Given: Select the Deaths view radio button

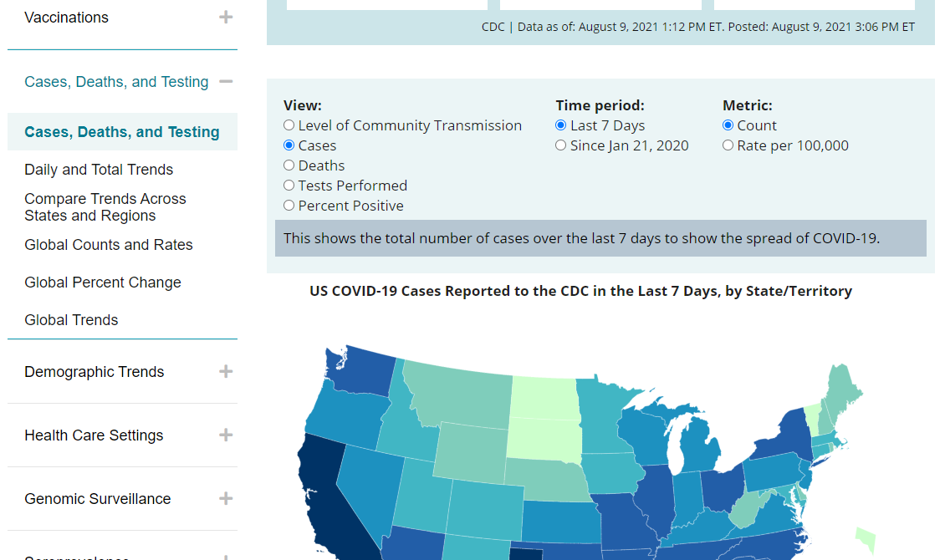Looking at the screenshot, I should pos(289,165).
